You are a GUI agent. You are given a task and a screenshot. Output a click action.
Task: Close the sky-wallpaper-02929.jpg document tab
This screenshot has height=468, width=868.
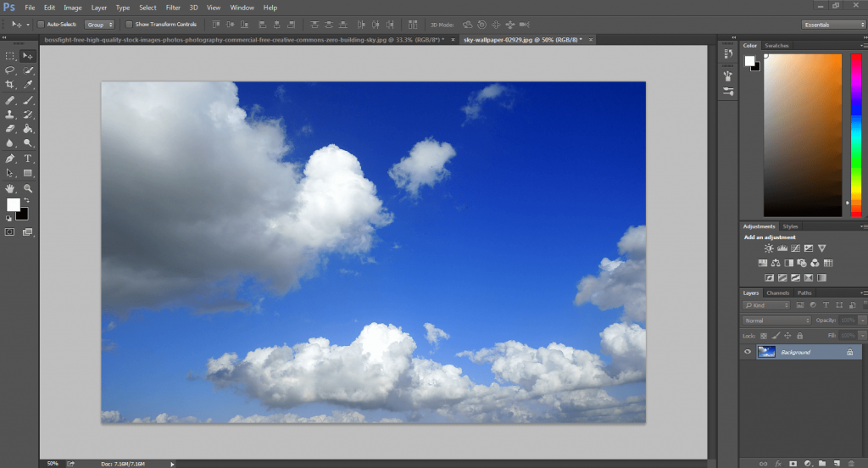591,40
